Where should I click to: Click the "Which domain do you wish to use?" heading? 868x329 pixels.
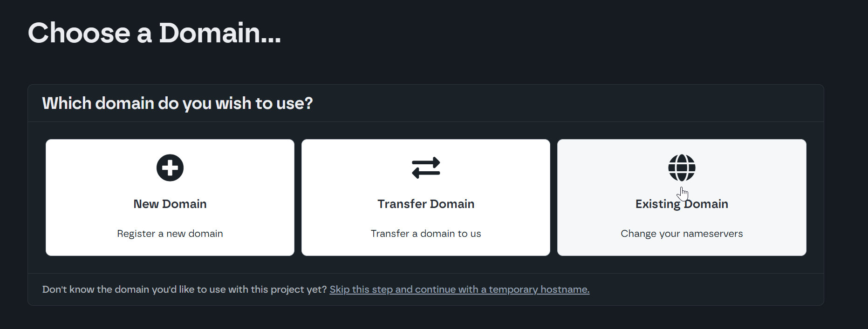coord(178,103)
